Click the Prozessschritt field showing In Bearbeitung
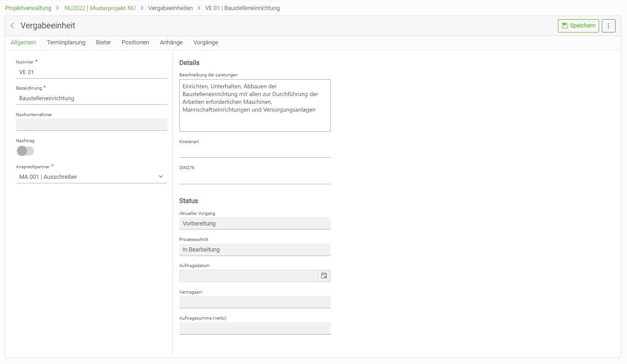The height and width of the screenshot is (364, 627). tap(255, 250)
